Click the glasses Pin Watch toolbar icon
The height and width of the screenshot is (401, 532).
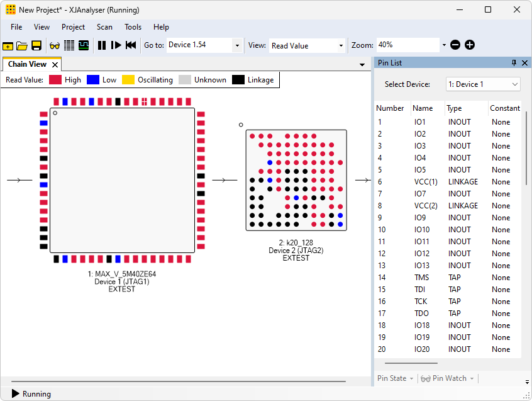55,45
